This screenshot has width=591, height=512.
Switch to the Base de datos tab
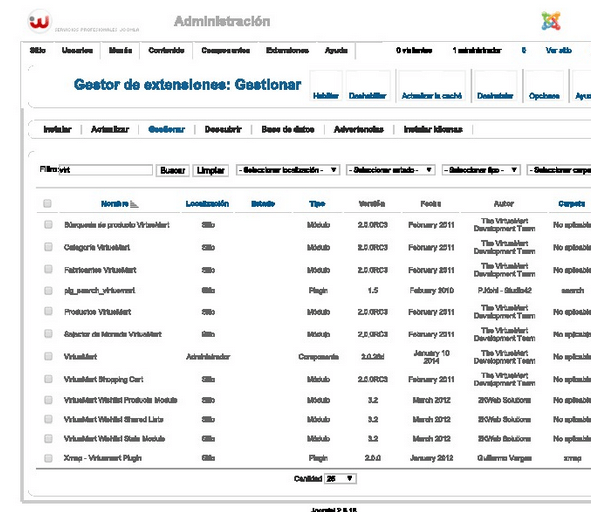288,129
